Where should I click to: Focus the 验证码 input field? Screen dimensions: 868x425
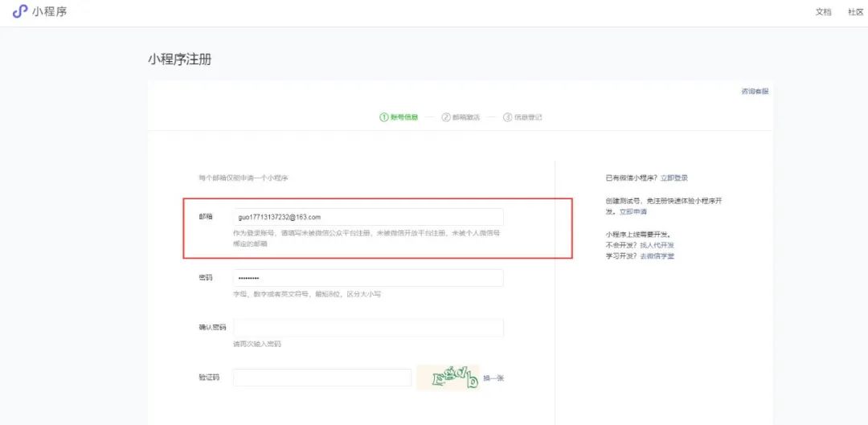[x=322, y=378]
